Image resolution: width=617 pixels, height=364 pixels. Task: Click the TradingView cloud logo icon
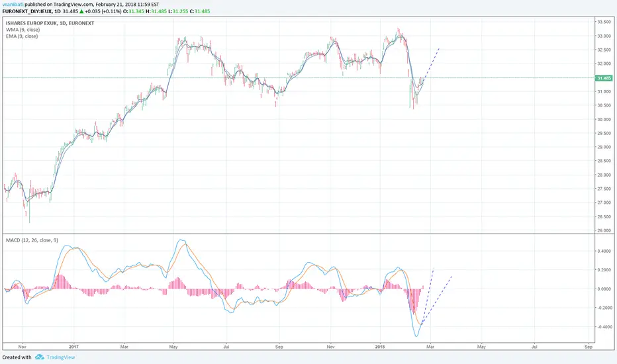[39, 357]
